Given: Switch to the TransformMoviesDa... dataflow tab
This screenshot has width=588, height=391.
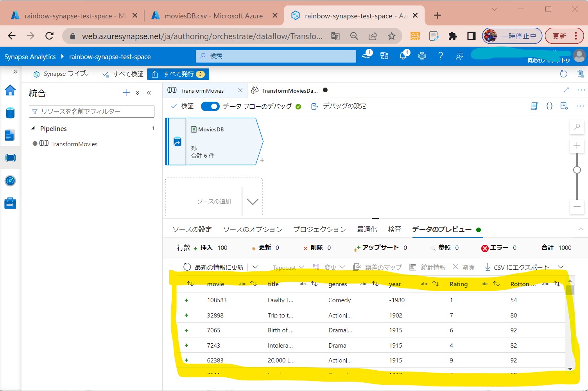Looking at the screenshot, I should [x=290, y=90].
